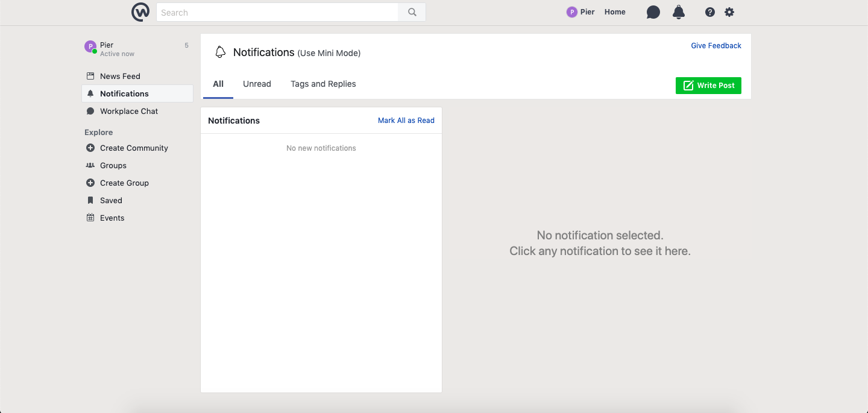This screenshot has width=868, height=413.
Task: Click Pier profile name in sidebar
Action: tap(107, 45)
